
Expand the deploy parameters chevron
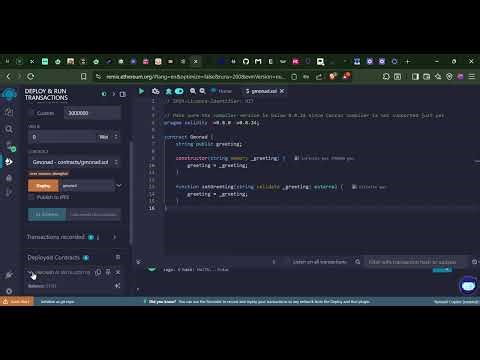pyautogui.click(x=119, y=185)
